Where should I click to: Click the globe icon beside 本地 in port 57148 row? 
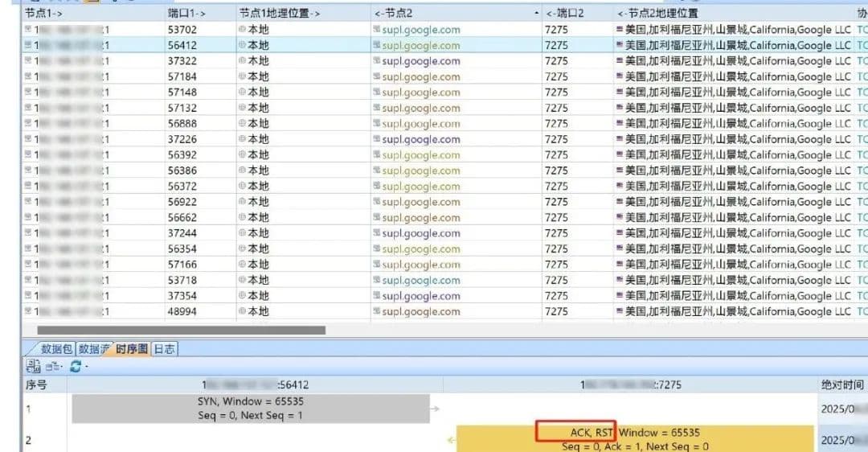tap(242, 92)
